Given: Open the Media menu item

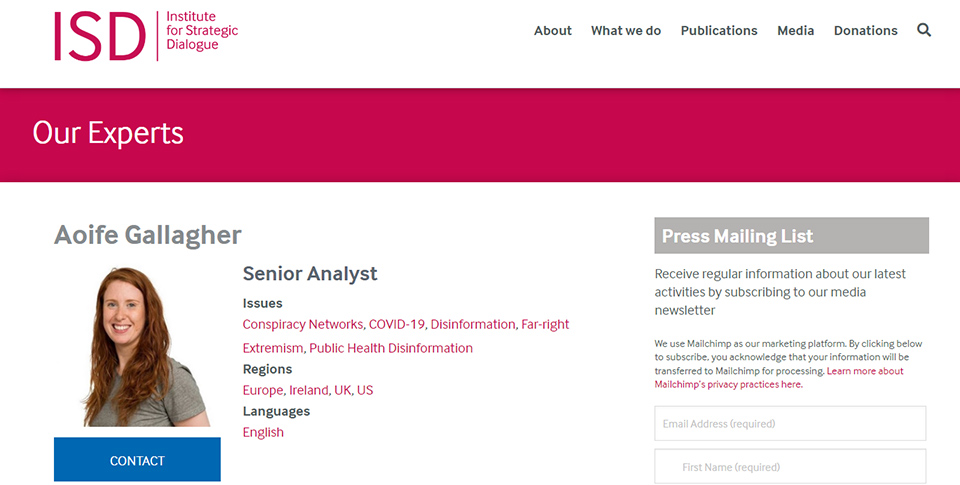Looking at the screenshot, I should (796, 31).
